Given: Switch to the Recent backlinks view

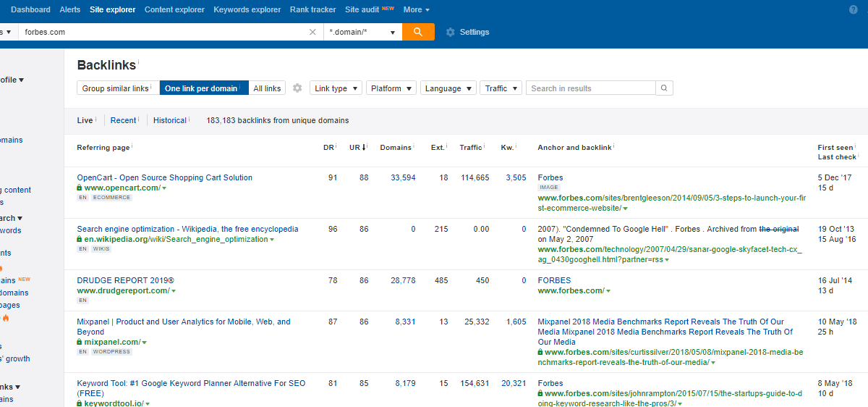Looking at the screenshot, I should pyautogui.click(x=123, y=120).
